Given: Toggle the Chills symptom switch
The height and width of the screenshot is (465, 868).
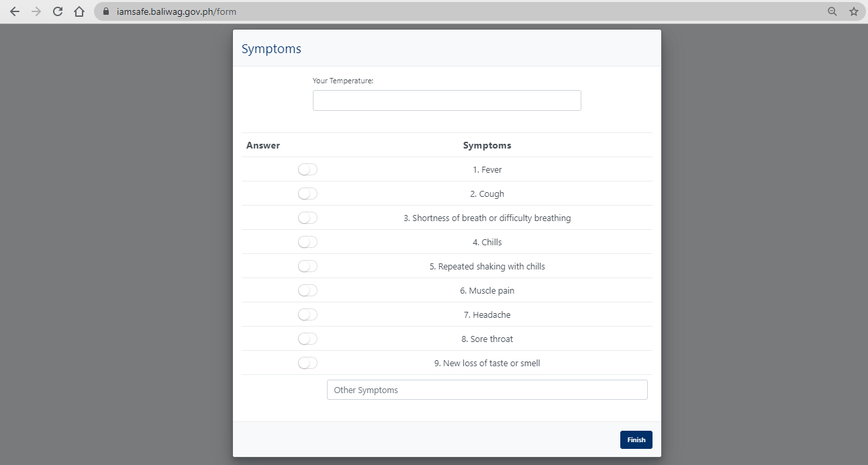Looking at the screenshot, I should pos(307,242).
